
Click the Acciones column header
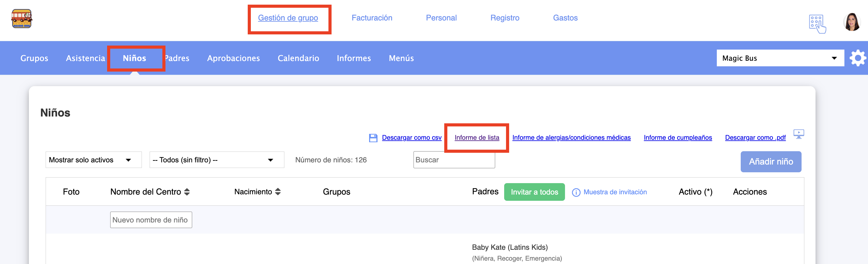click(x=750, y=192)
